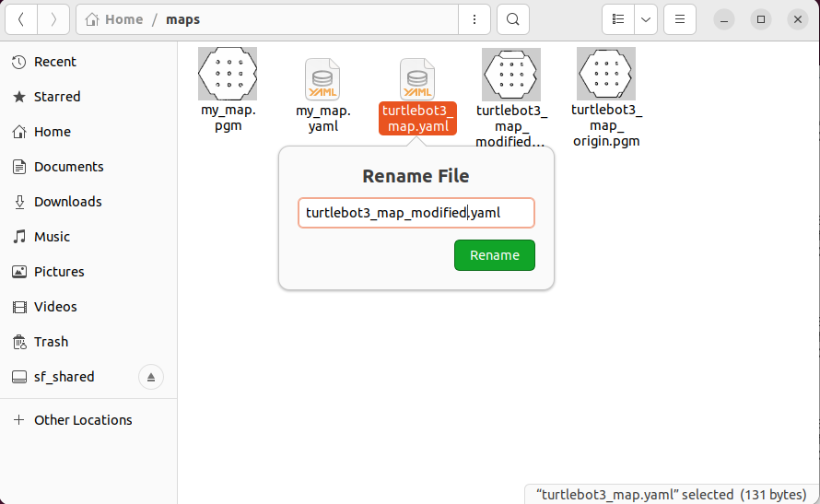Click the Trash bin icon in the sidebar
The width and height of the screenshot is (820, 504).
coord(18,342)
